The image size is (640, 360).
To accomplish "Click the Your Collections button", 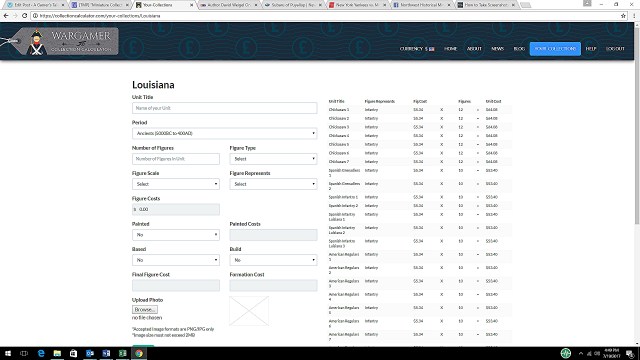I will (x=555, y=49).
